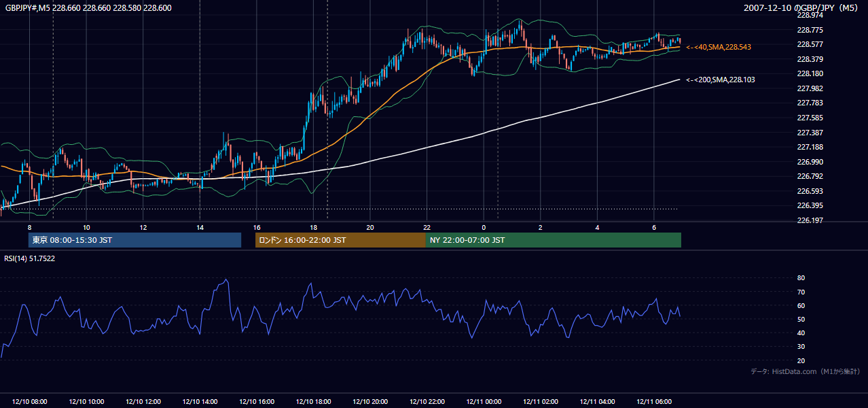Click the '12/11 04:00' bottom time label
Image resolution: width=868 pixels, height=408 pixels.
[597, 402]
